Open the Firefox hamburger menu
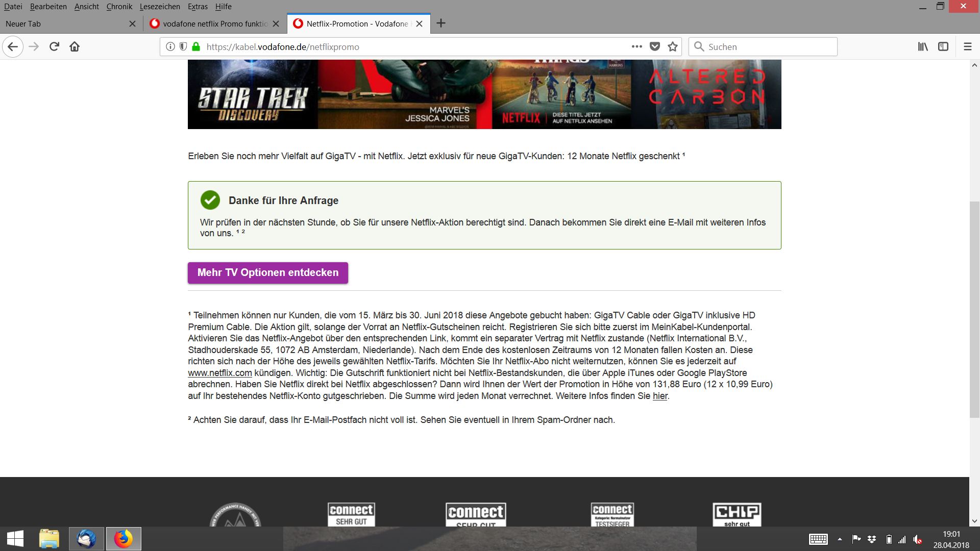Image resolution: width=980 pixels, height=551 pixels. pos(967,46)
